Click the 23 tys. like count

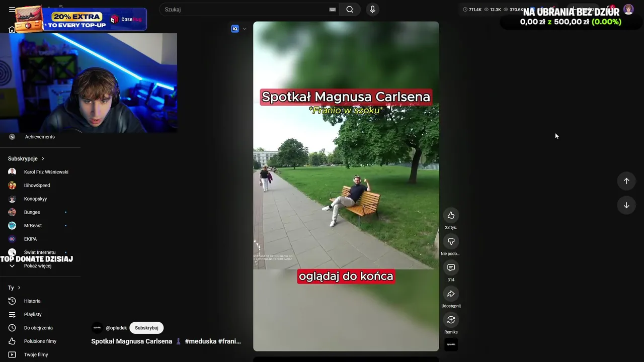pos(451,228)
